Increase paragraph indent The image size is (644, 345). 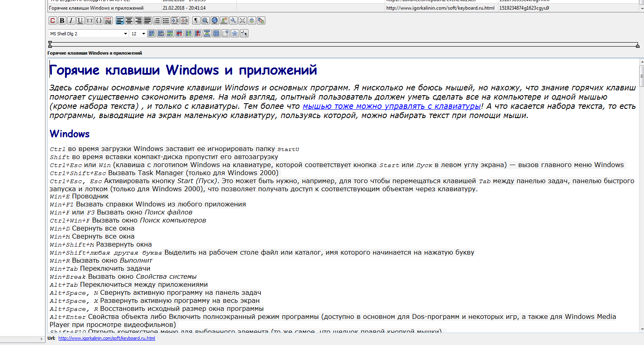coord(175,20)
